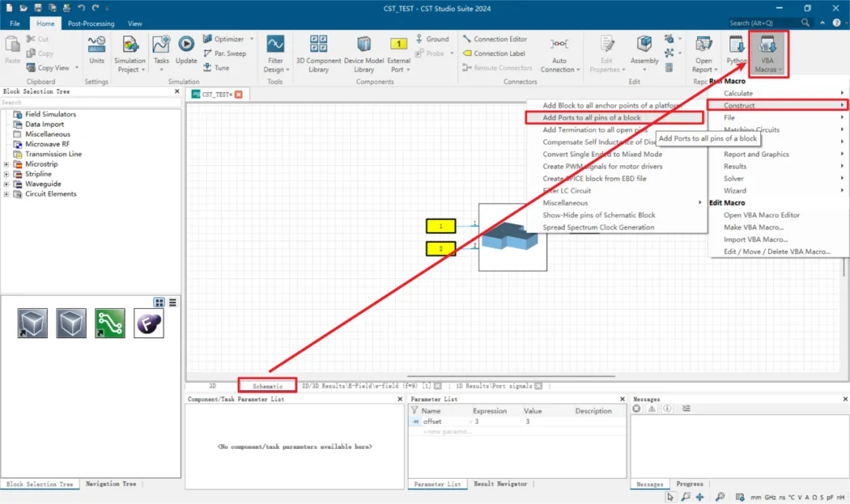
Task: Insert an External Port block
Action: coord(398,54)
